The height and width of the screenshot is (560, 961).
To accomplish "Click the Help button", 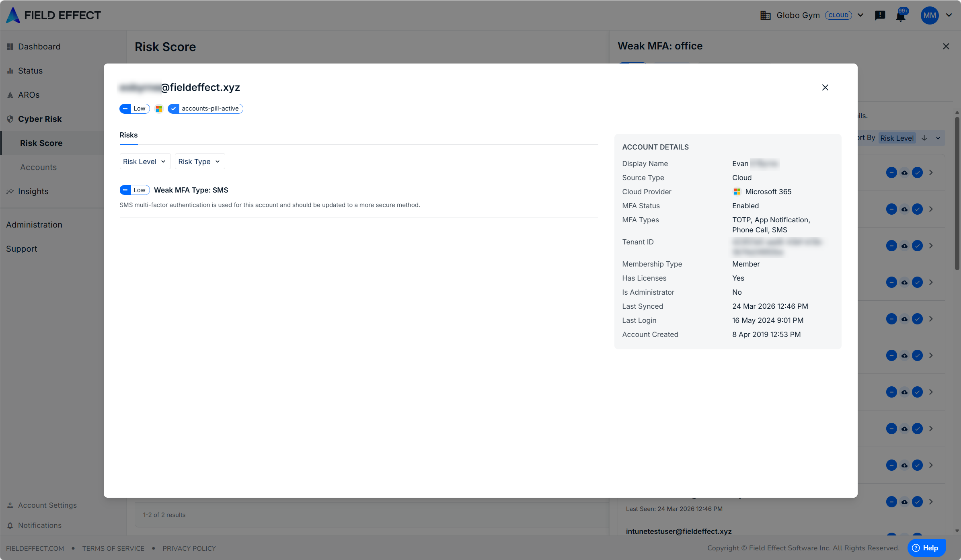I will point(926,548).
